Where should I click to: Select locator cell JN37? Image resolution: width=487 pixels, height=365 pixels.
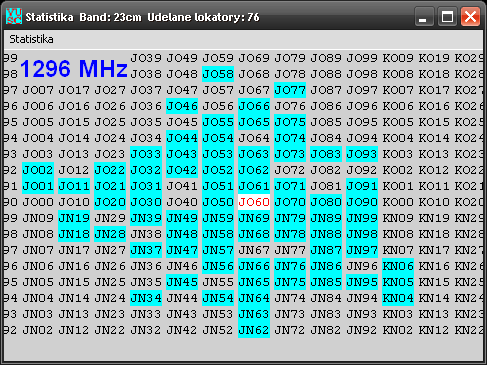pyautogui.click(x=146, y=250)
